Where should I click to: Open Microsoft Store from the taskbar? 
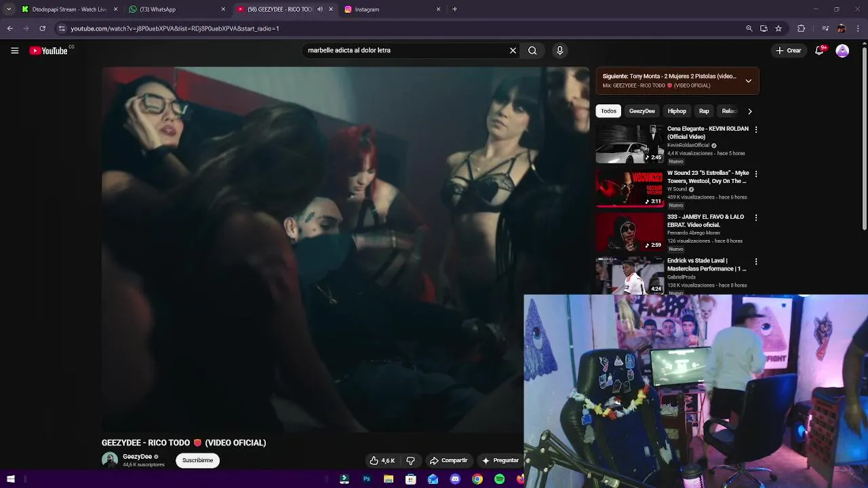coord(411,479)
